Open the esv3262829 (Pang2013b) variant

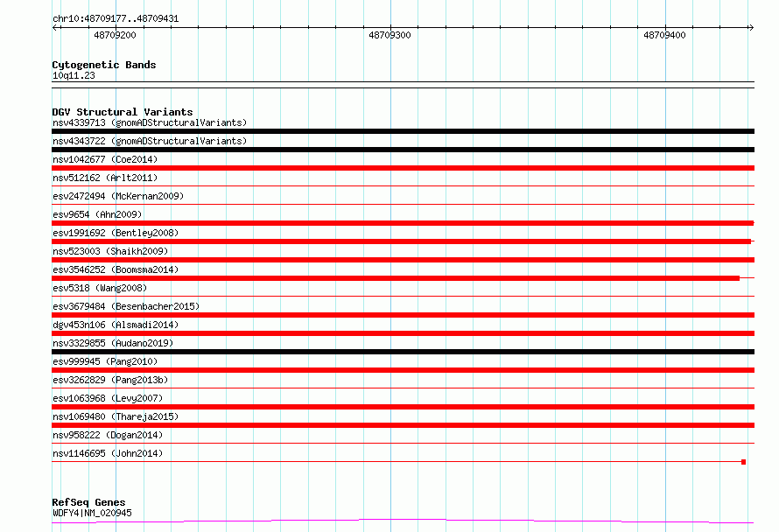(110, 380)
